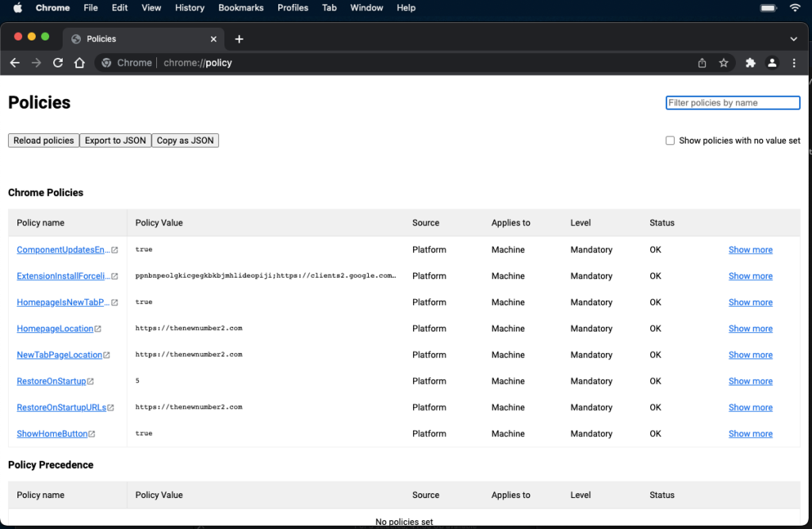Open external link icon next to ShowHomeButton
The height and width of the screenshot is (529, 812).
[x=92, y=434]
